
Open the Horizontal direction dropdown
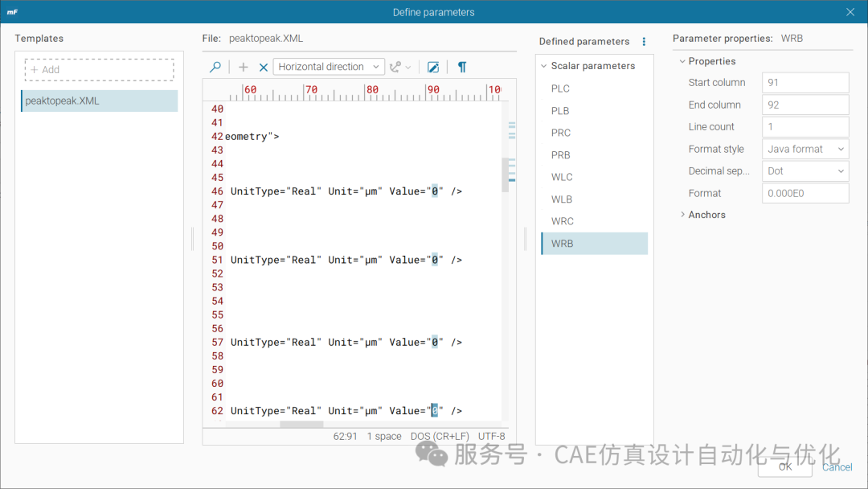(x=329, y=67)
